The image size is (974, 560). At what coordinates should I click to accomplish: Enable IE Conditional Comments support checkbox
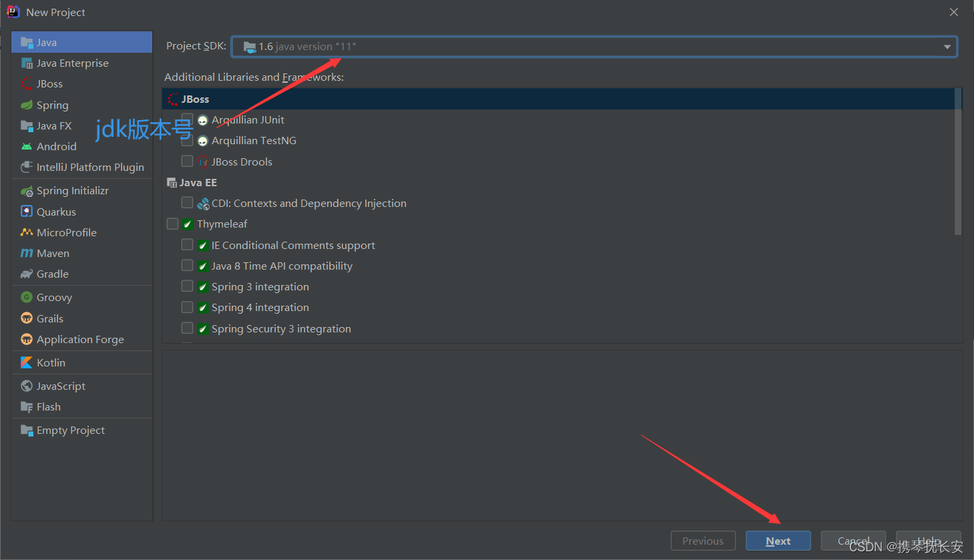point(187,245)
